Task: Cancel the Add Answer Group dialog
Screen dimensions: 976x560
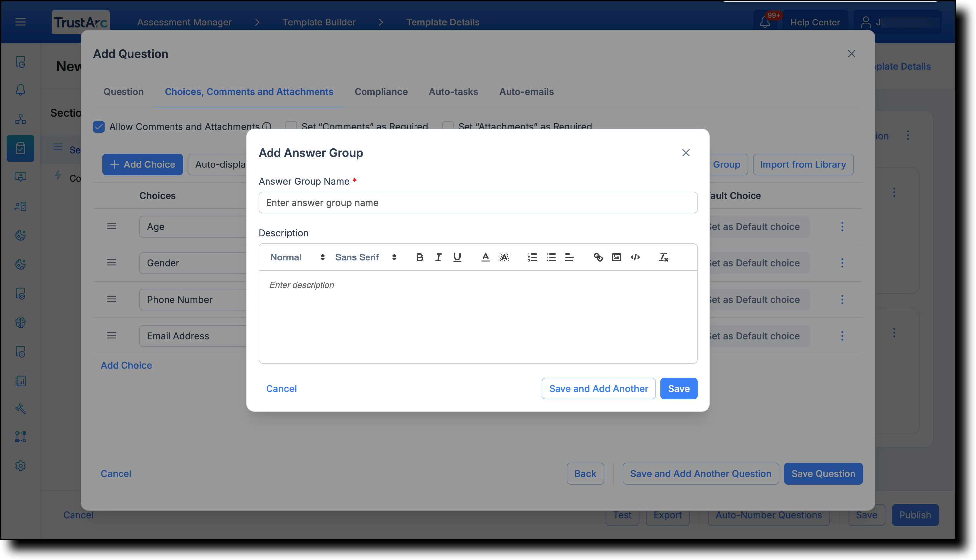Action: [281, 389]
